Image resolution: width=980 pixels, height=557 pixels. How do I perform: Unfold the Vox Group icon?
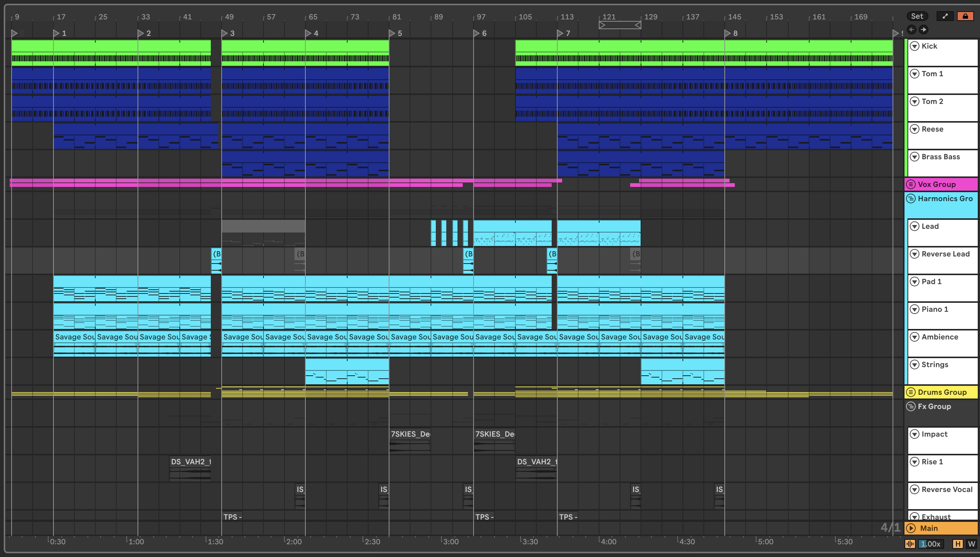911,184
